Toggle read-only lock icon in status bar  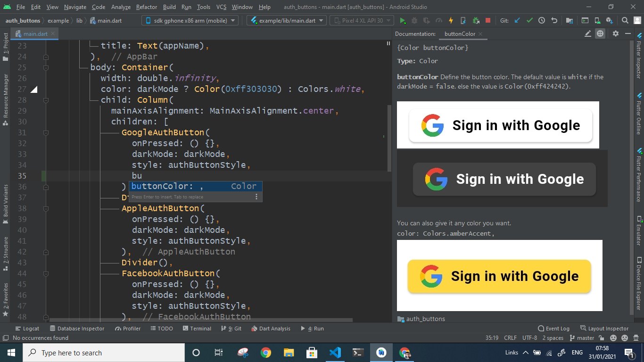pos(602,338)
